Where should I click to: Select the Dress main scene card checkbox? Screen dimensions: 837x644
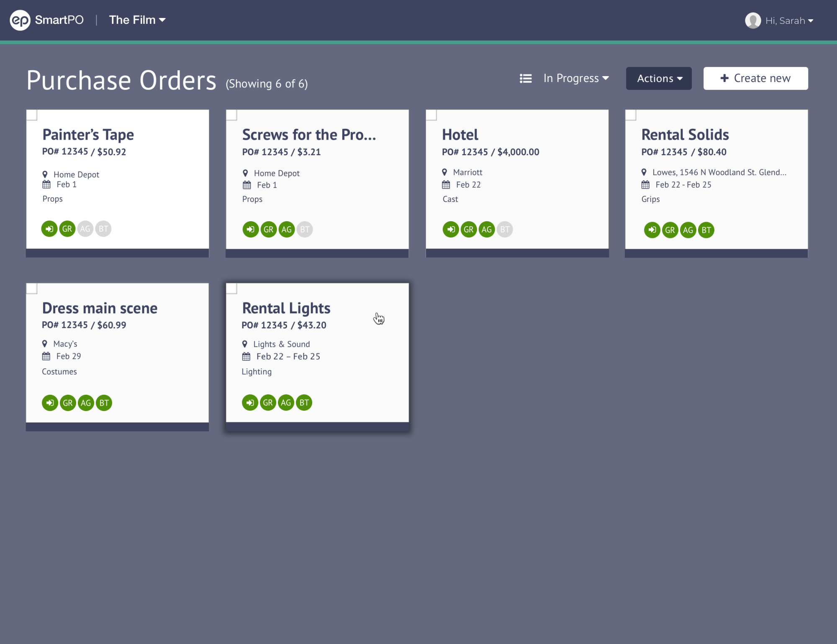(x=32, y=289)
